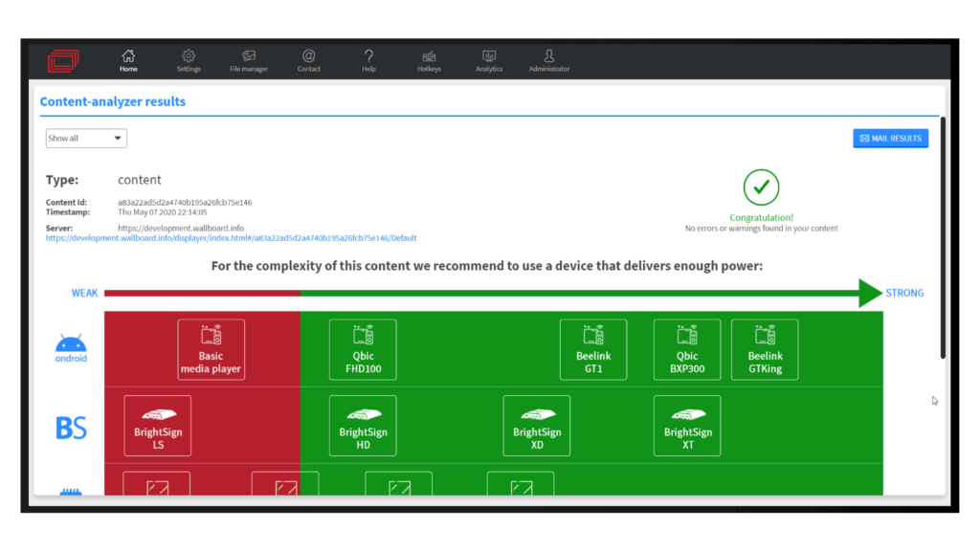Open the Help section
This screenshot has width=980, height=551.
tap(368, 60)
